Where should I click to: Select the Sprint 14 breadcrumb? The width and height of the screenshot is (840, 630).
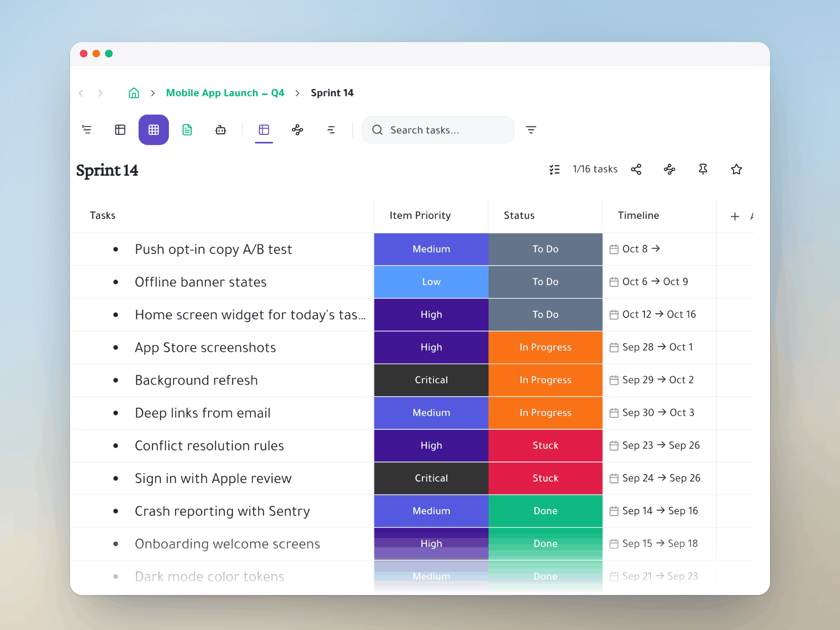pyautogui.click(x=332, y=93)
